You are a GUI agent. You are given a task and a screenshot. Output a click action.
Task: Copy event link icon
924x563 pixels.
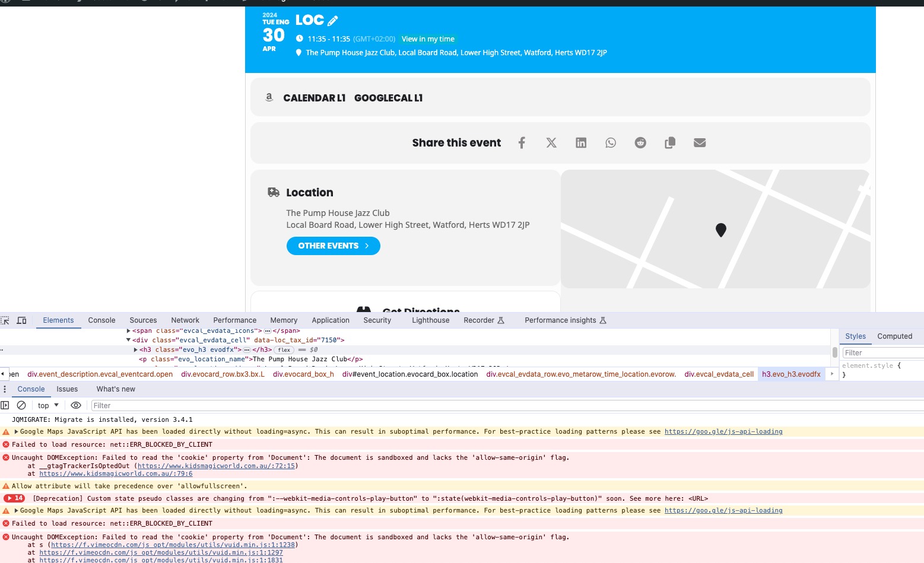670,143
